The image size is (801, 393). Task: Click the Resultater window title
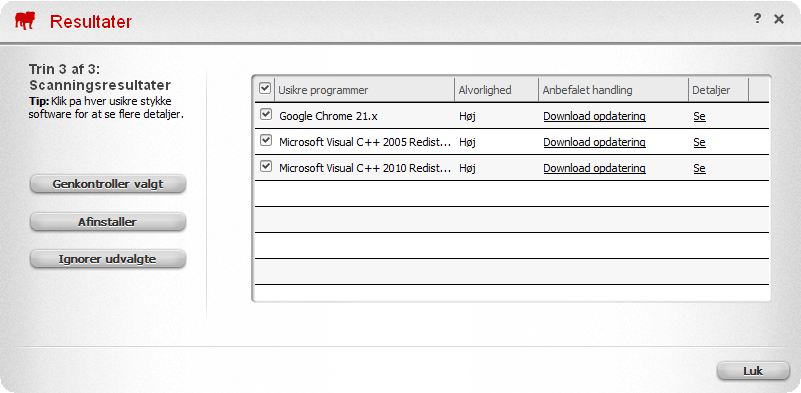(90, 21)
